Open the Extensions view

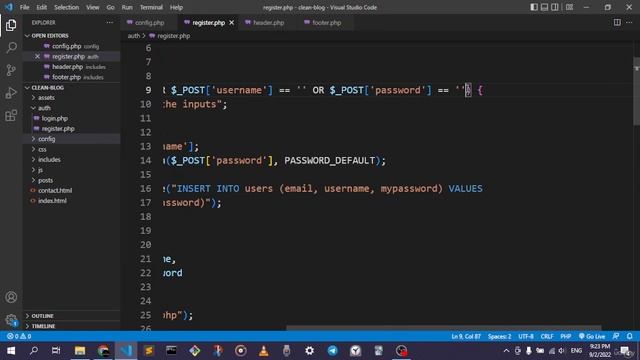[11, 115]
